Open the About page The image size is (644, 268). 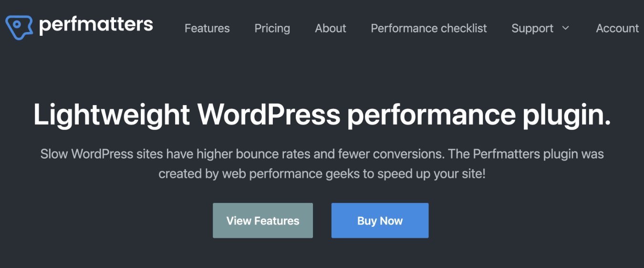331,29
